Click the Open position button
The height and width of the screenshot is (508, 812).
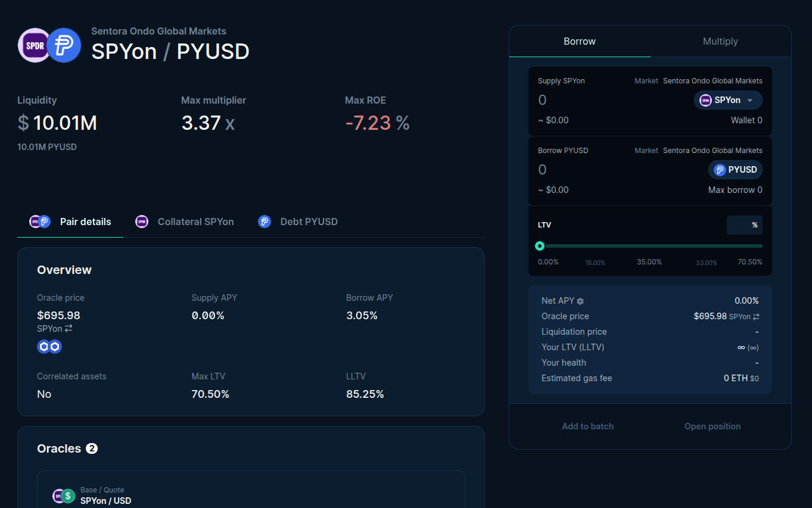coord(713,426)
